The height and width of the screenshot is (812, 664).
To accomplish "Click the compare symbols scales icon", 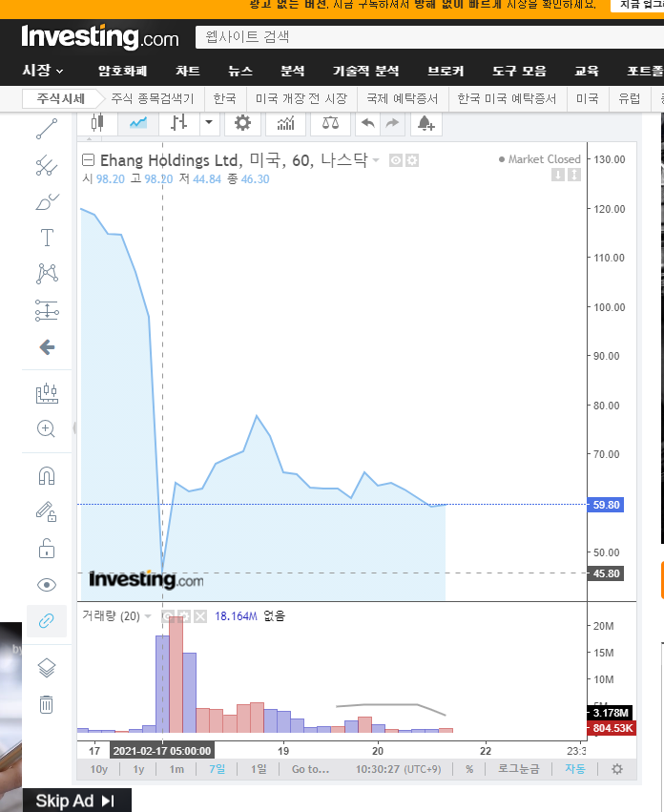I will tap(330, 123).
